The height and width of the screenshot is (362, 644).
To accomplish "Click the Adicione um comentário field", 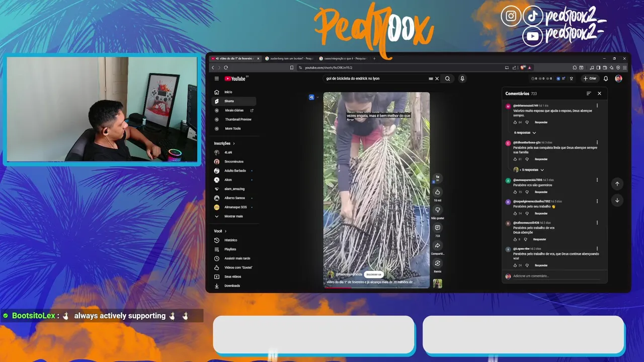I will [556, 276].
